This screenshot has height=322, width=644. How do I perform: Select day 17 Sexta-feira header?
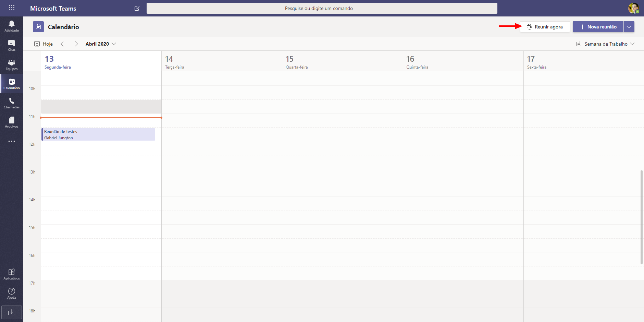pyautogui.click(x=584, y=61)
